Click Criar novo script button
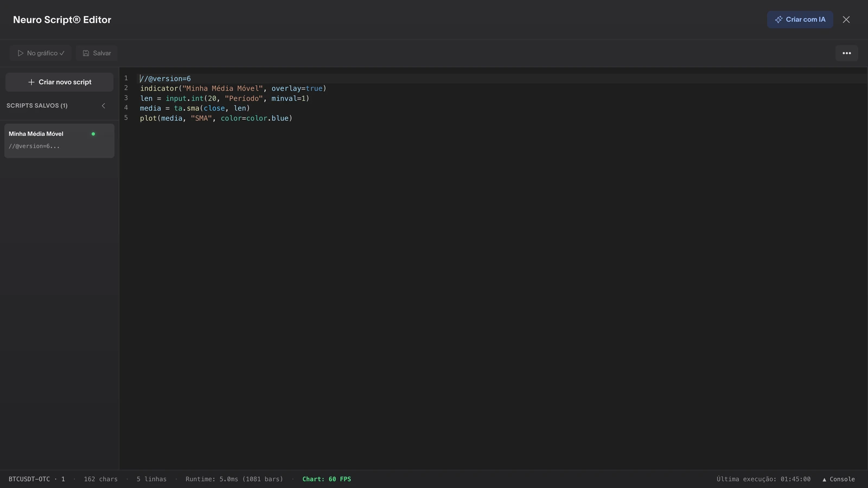 60,82
